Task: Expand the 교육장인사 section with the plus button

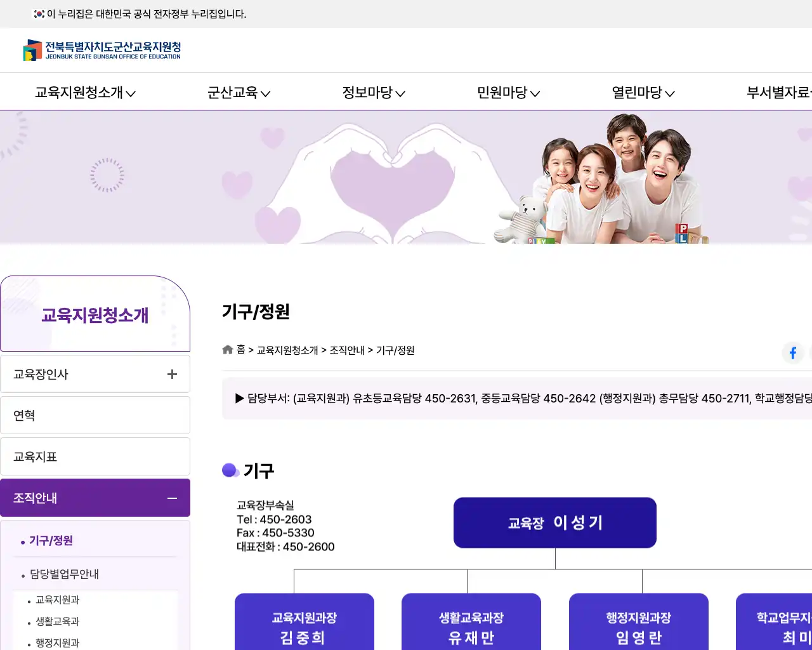Action: (171, 374)
